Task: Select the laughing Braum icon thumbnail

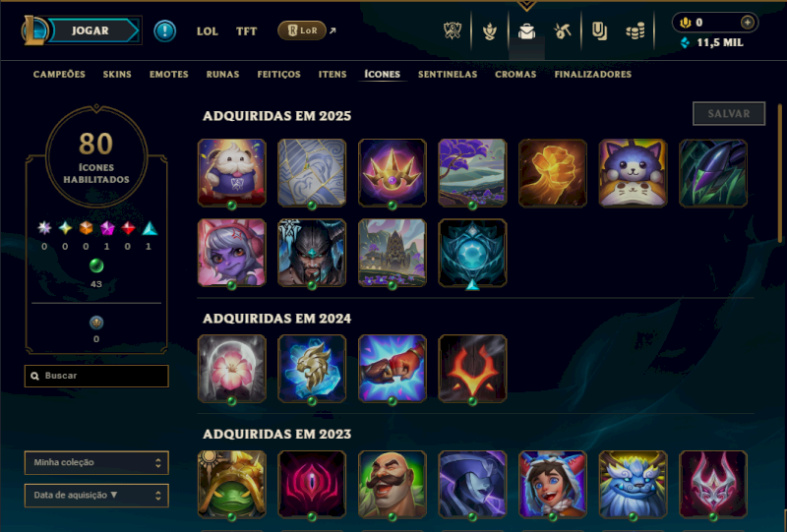Action: click(392, 485)
